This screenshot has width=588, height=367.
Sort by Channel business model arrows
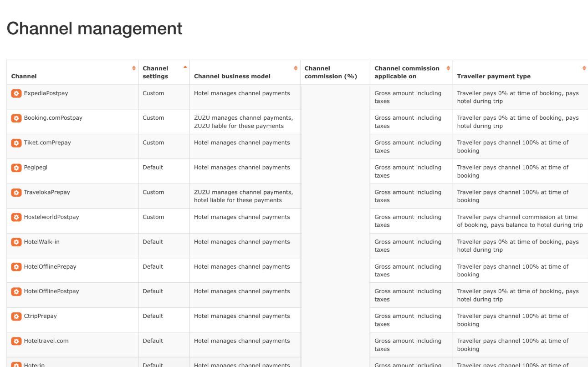(x=296, y=68)
